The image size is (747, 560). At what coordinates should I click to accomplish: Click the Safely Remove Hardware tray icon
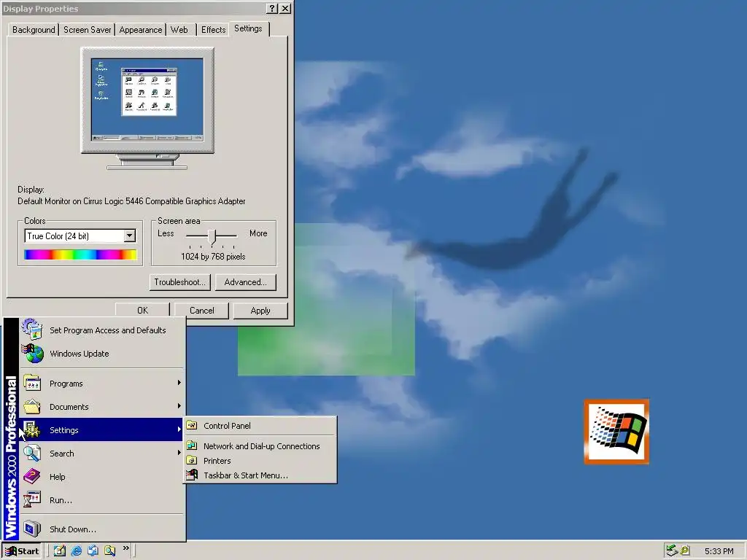coord(672,551)
